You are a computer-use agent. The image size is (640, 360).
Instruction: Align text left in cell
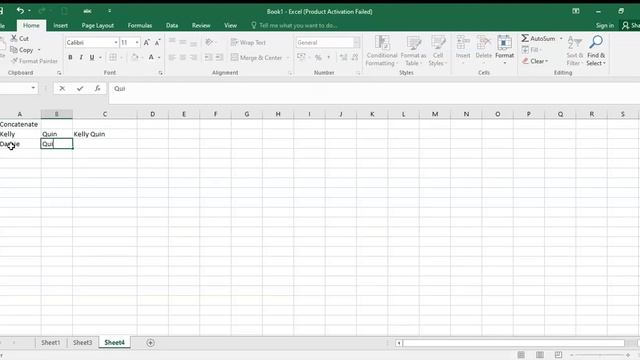pyautogui.click(x=172, y=58)
